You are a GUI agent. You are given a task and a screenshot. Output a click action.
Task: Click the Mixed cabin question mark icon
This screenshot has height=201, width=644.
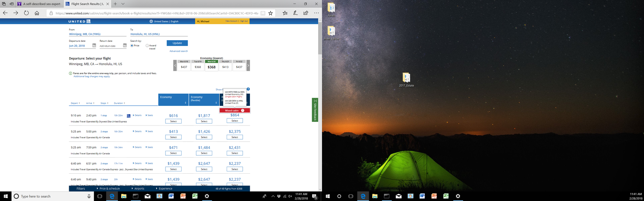pos(243,110)
